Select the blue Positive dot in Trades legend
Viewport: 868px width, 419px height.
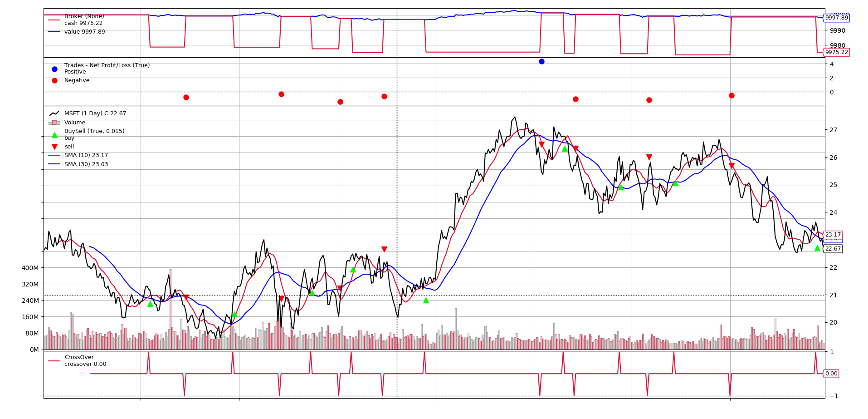[54, 69]
